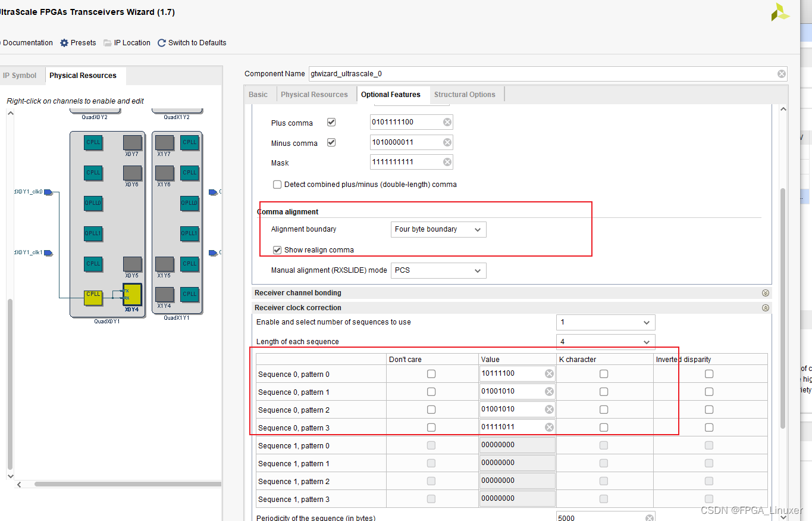Image resolution: width=812 pixels, height=521 pixels.
Task: Check Don't care for Sequence 0 pattern 0
Action: (431, 374)
